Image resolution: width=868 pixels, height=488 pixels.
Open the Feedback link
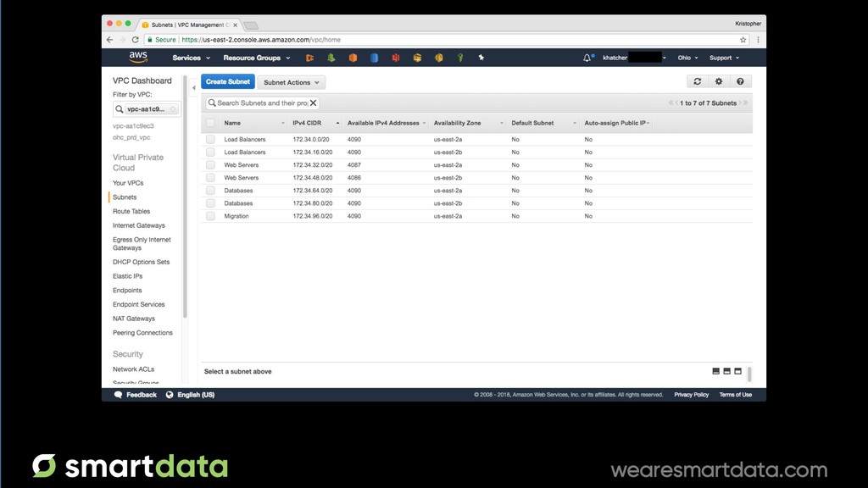(x=135, y=395)
